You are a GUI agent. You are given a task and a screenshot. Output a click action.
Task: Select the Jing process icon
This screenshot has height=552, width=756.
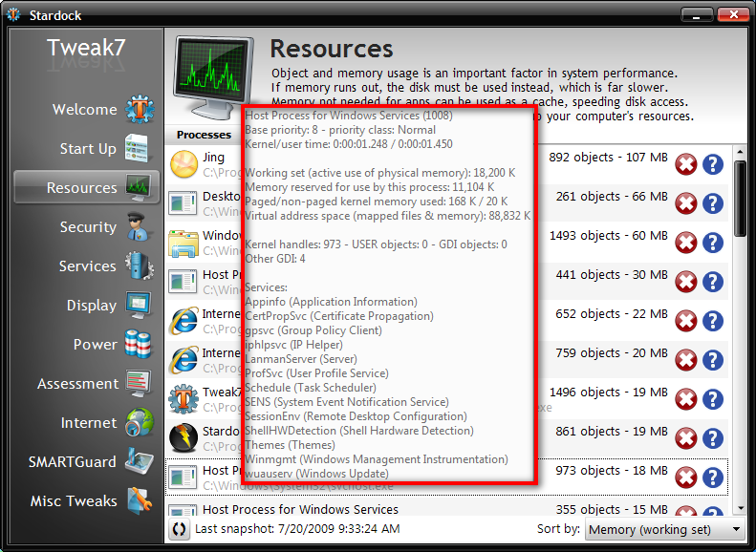pos(184,164)
